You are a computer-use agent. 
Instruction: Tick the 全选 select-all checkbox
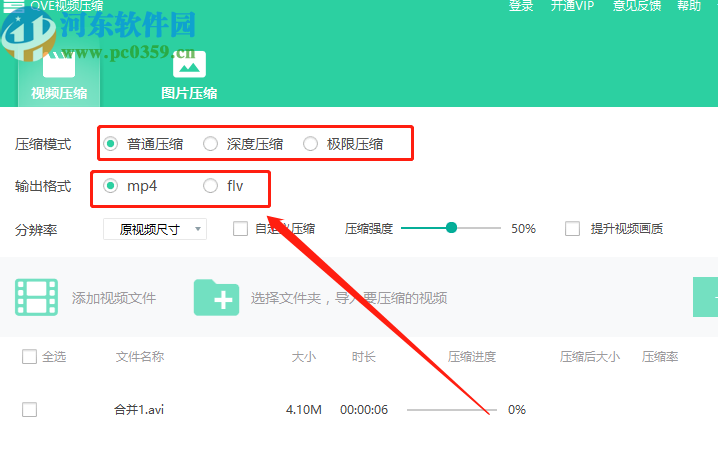pos(29,356)
